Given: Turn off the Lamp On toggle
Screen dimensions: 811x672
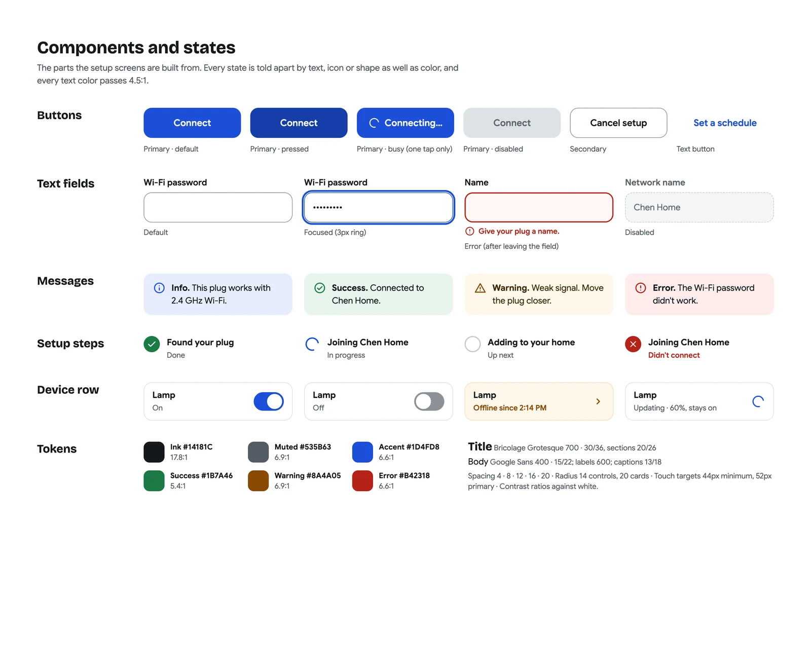Looking at the screenshot, I should [x=269, y=401].
